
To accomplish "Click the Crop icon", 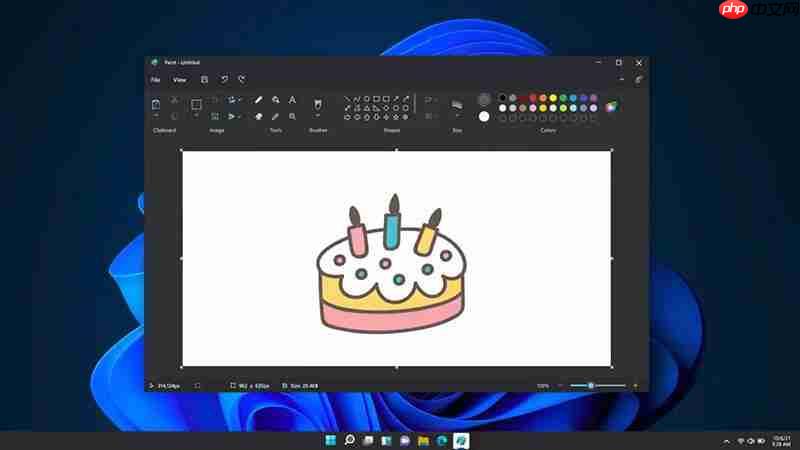I will [x=215, y=100].
